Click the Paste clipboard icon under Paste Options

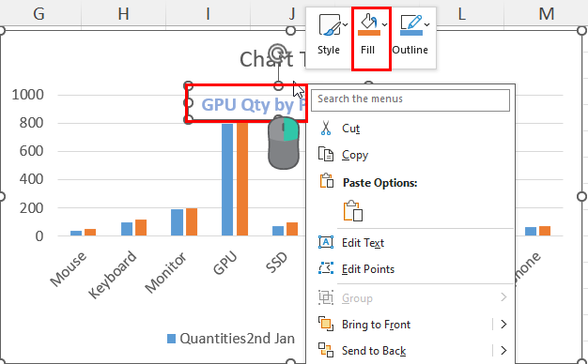pyautogui.click(x=353, y=211)
